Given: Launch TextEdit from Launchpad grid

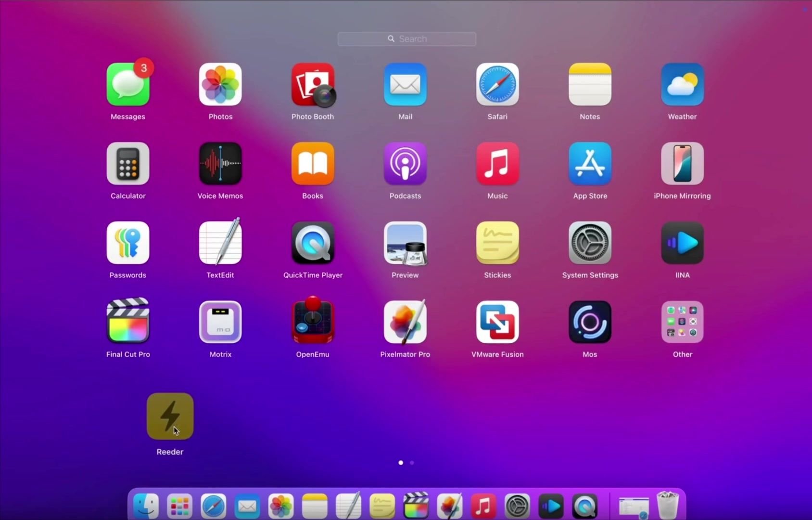Looking at the screenshot, I should [220, 243].
